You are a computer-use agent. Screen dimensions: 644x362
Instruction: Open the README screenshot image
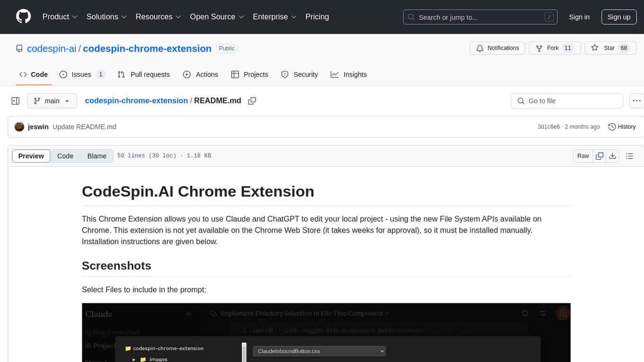click(x=326, y=332)
